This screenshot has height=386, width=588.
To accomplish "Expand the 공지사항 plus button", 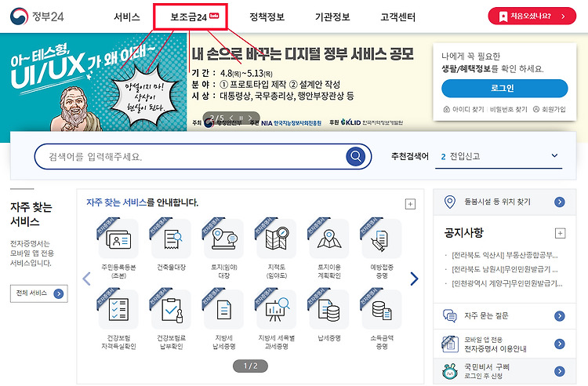I will pyautogui.click(x=560, y=233).
